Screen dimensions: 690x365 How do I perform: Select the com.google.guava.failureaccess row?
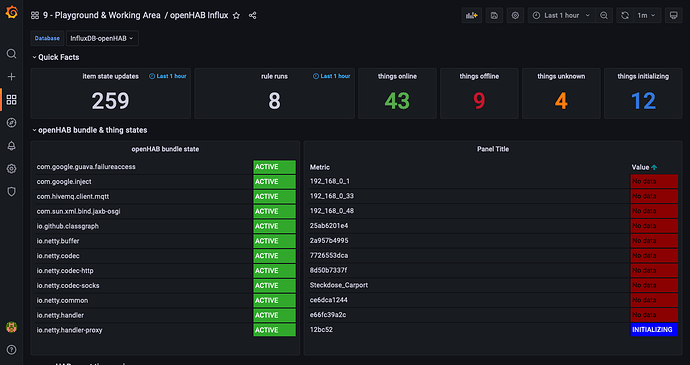tap(165, 167)
